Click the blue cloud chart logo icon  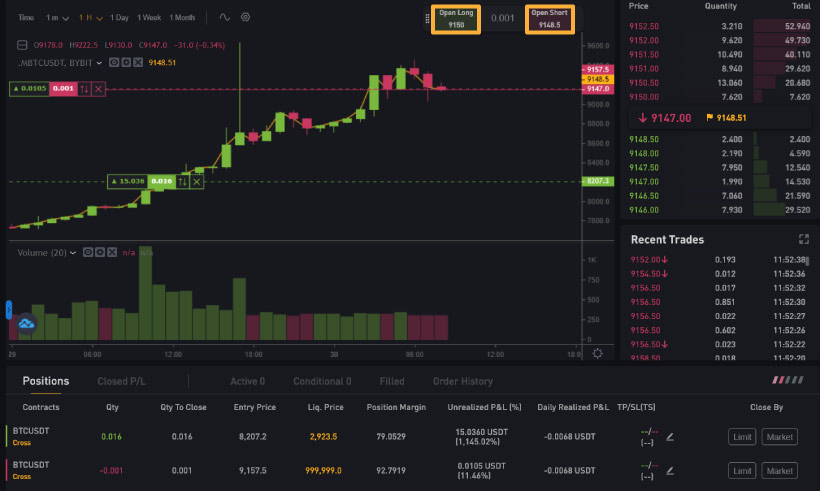coord(26,324)
